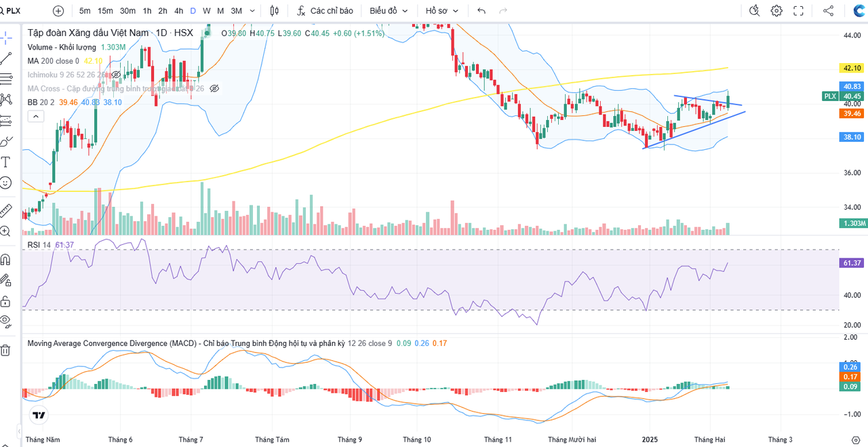
Task: Select the brush drawing tool
Action: point(5,141)
